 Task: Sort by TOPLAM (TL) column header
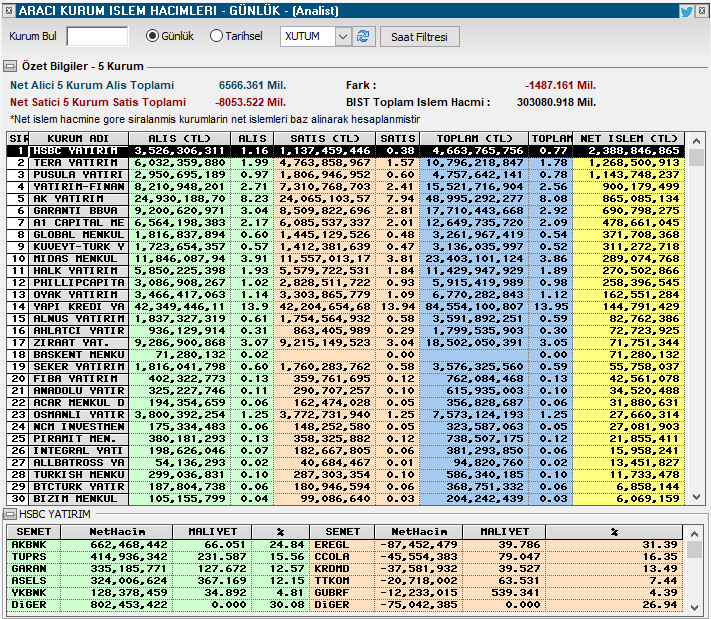point(474,138)
